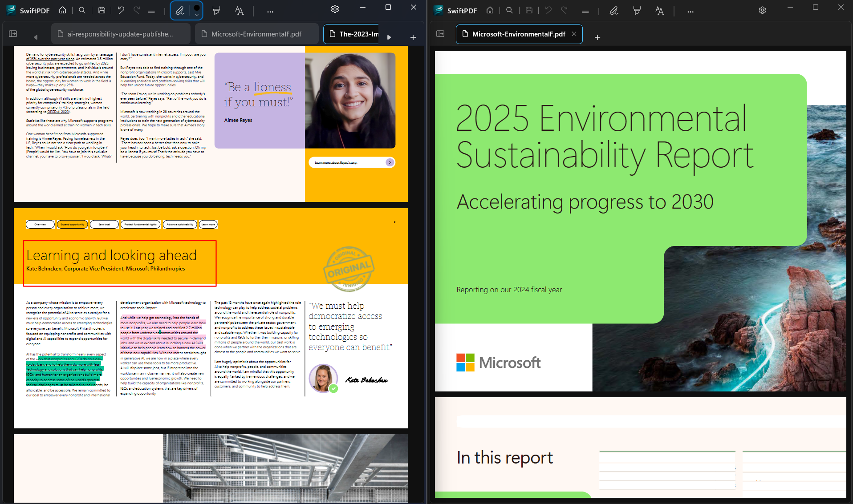Image resolution: width=853 pixels, height=504 pixels.
Task: Open pen color dropdown in left window
Action: pyautogui.click(x=196, y=15)
